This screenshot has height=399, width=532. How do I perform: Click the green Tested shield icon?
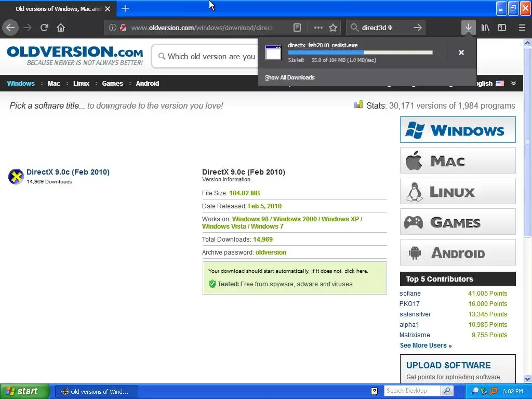pyautogui.click(x=212, y=284)
